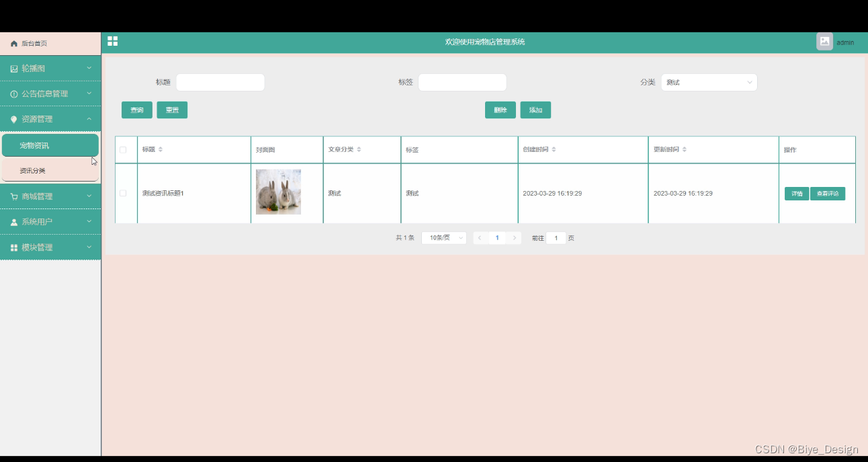This screenshot has width=868, height=462.
Task: Click the 公告信息管理 menu label
Action: click(x=45, y=94)
